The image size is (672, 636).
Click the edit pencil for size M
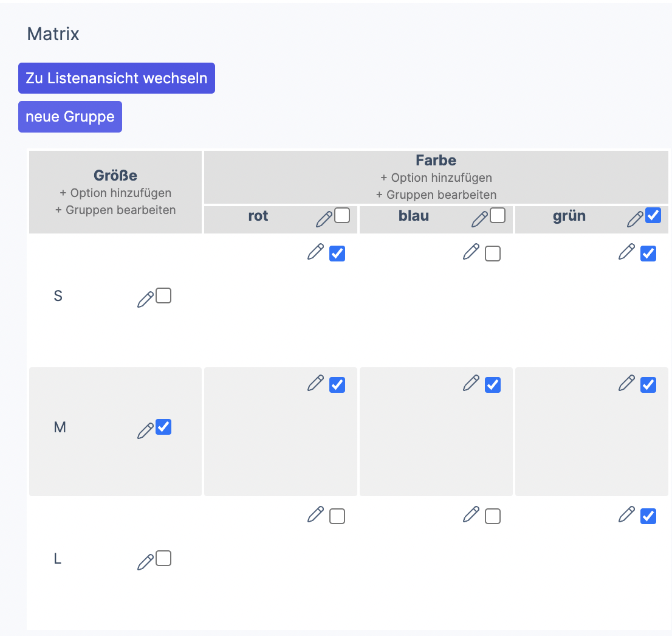145,430
